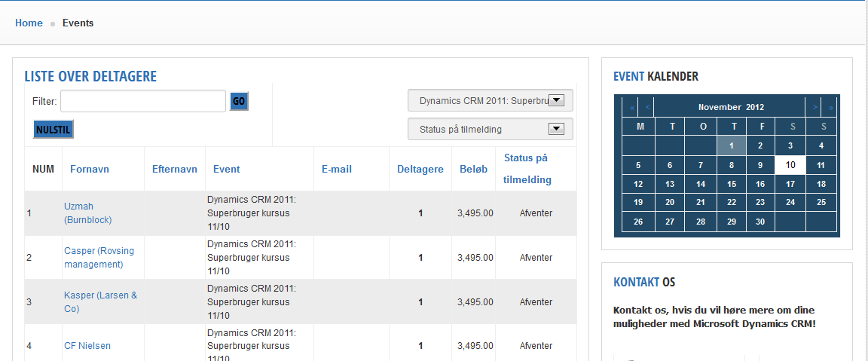The image size is (868, 361).
Task: Sort table by Efternavn column
Action: 174,170
